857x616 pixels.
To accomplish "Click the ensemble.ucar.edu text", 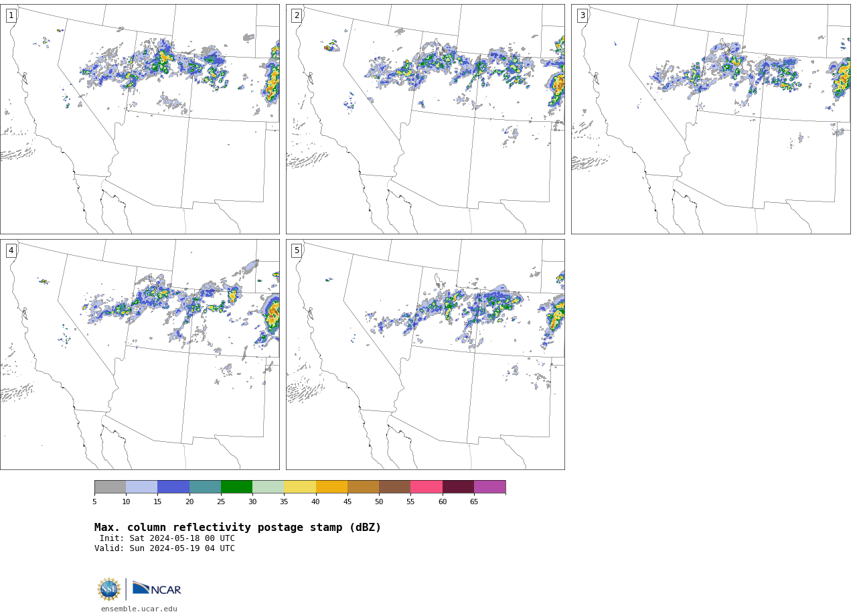I will pos(139,609).
